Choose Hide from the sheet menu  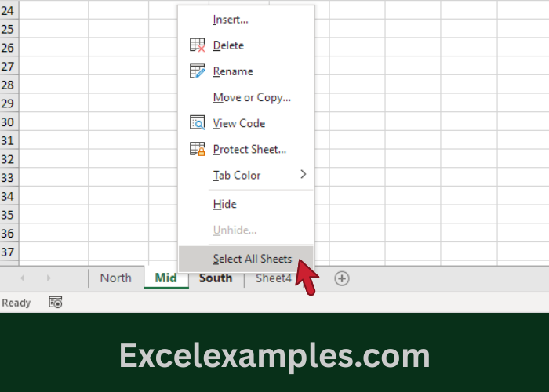click(x=224, y=204)
